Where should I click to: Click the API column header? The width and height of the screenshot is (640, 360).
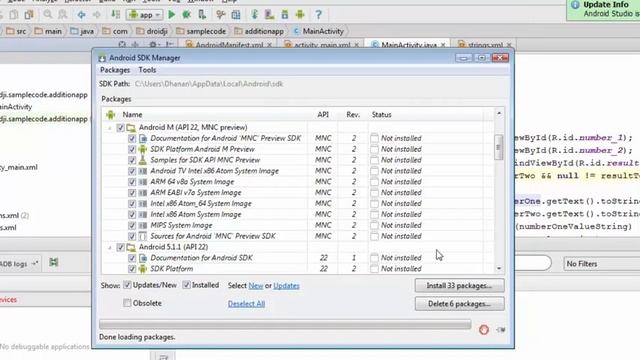(323, 115)
